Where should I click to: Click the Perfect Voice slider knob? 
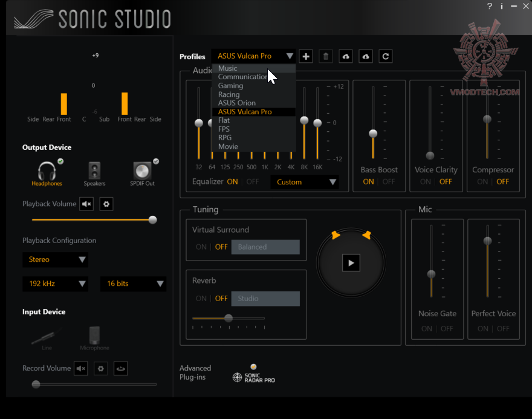click(x=487, y=241)
